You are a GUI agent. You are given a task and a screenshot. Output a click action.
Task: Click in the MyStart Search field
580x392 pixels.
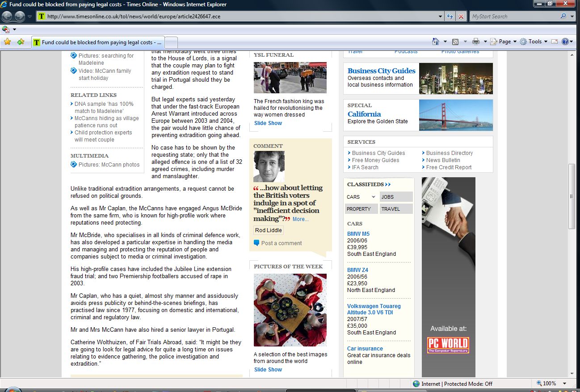(514, 17)
